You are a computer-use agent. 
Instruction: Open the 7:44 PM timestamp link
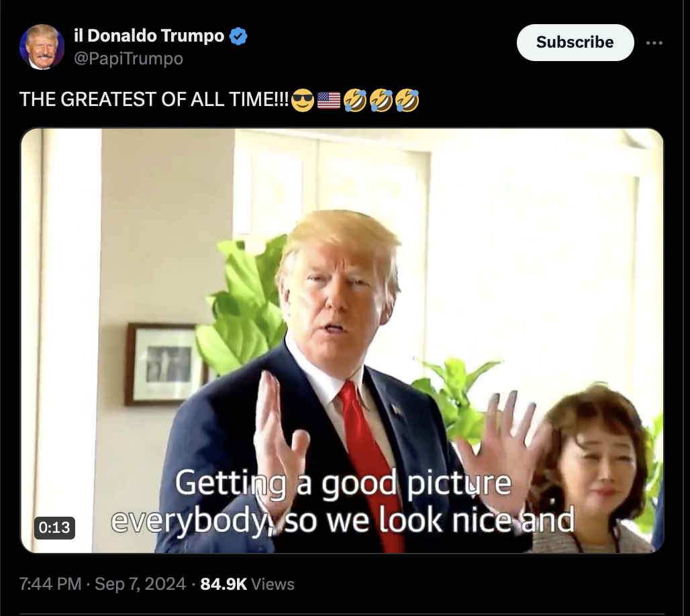click(50, 584)
